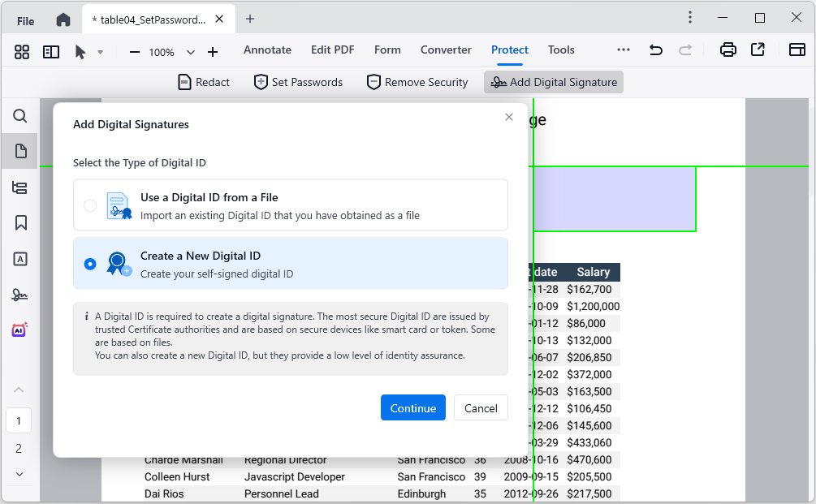Click the signature panel sidebar icon
Image resolution: width=816 pixels, height=504 pixels.
click(x=20, y=295)
